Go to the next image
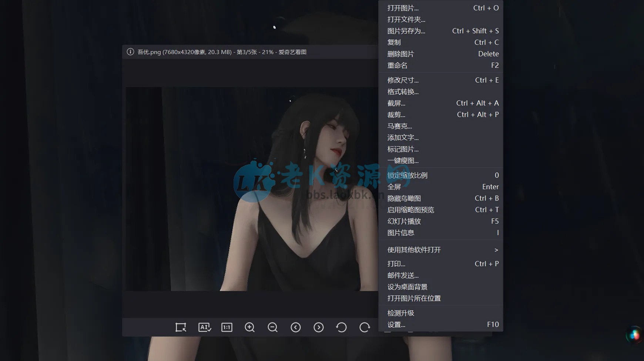The width and height of the screenshot is (644, 361). pos(318,327)
